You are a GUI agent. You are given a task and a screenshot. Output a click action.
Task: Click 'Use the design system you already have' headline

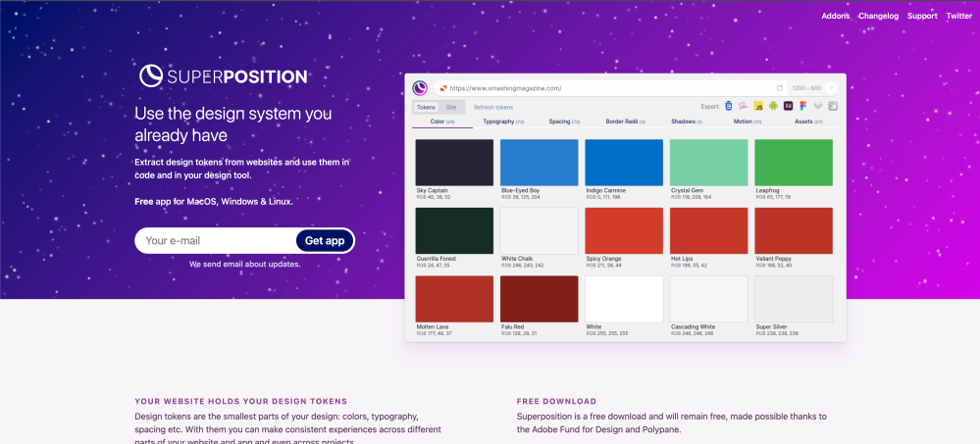(233, 124)
